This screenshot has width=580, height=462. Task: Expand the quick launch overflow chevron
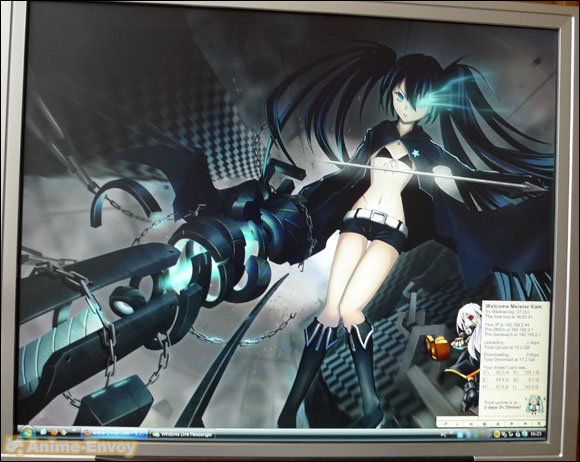click(74, 430)
